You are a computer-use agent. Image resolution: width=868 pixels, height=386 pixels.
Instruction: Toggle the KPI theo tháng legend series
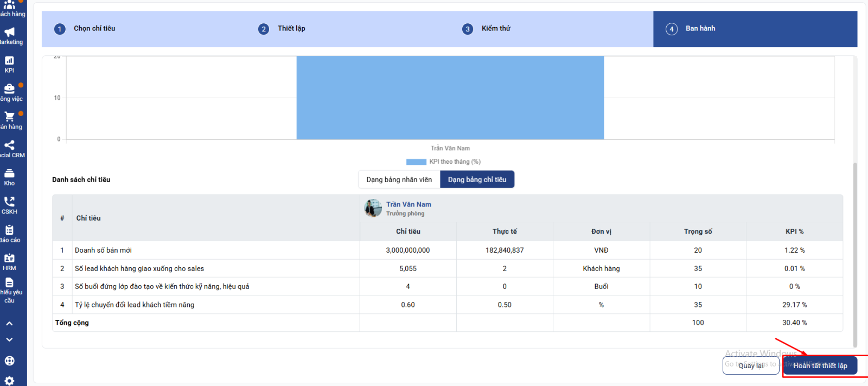(443, 162)
